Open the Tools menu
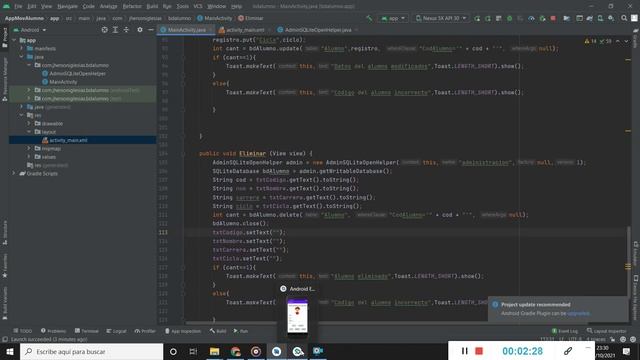Image resolution: width=640 pixels, height=360 pixels. 182,6
